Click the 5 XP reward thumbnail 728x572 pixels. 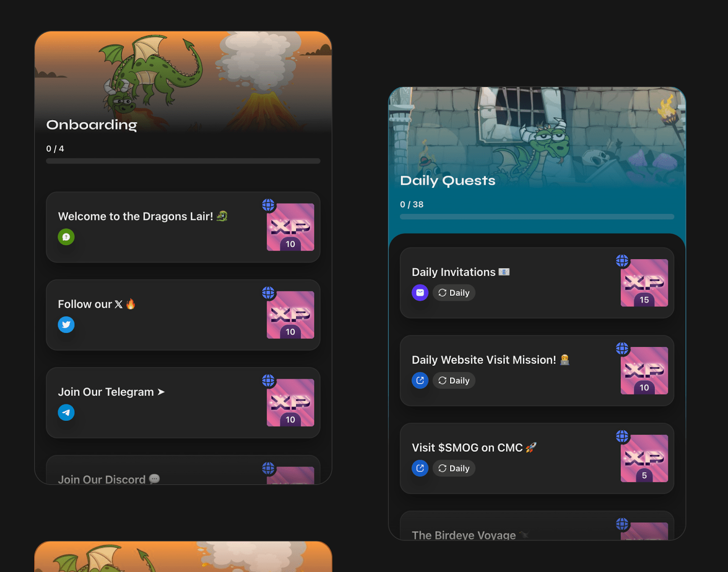pyautogui.click(x=644, y=458)
